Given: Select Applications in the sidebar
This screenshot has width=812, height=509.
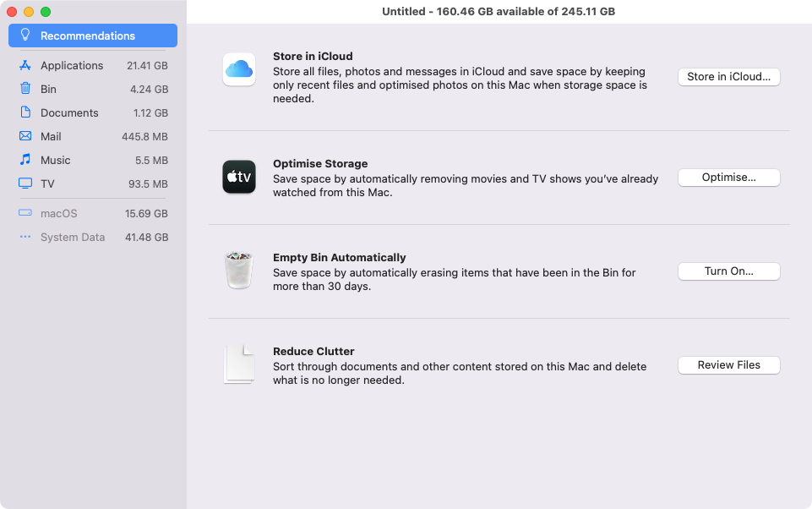Looking at the screenshot, I should (x=93, y=65).
